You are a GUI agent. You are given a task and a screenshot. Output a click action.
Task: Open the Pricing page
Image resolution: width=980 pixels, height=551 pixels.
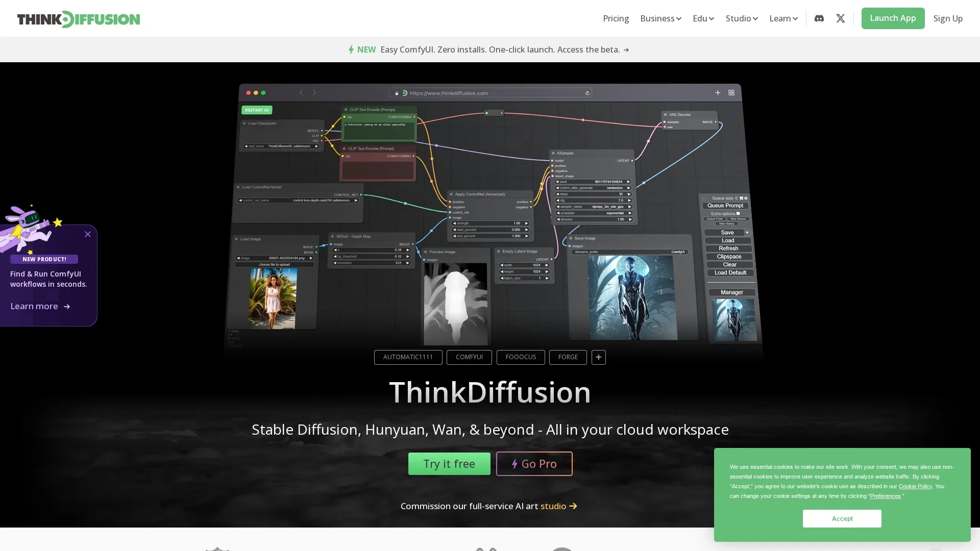[616, 18]
